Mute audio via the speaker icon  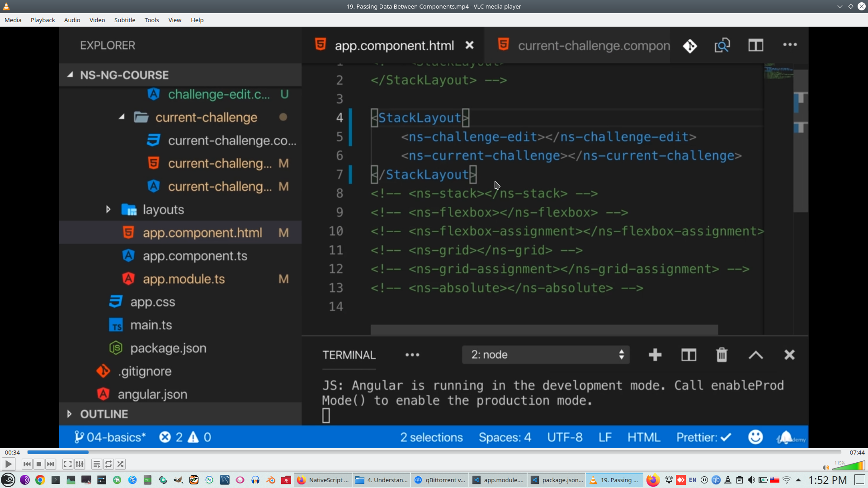click(826, 468)
